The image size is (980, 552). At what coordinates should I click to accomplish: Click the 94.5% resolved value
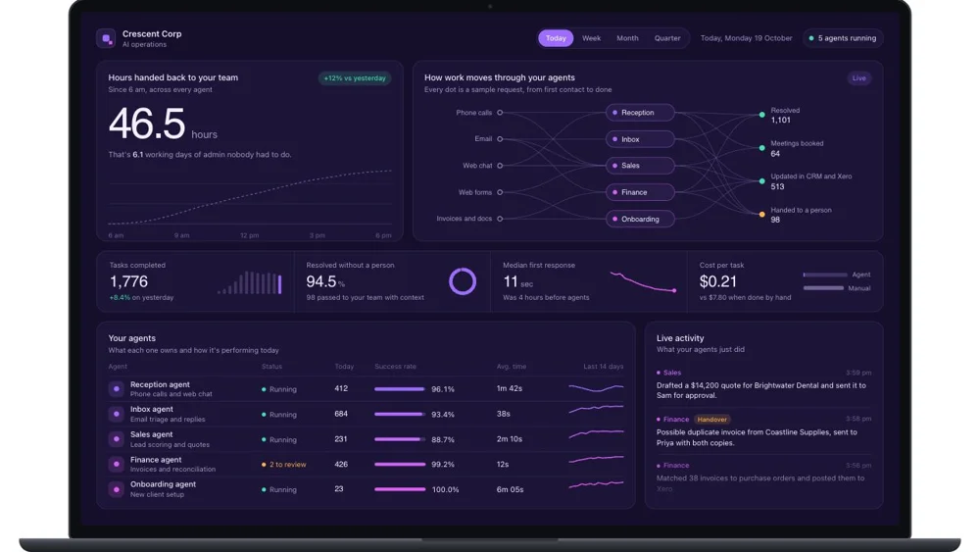click(x=325, y=281)
